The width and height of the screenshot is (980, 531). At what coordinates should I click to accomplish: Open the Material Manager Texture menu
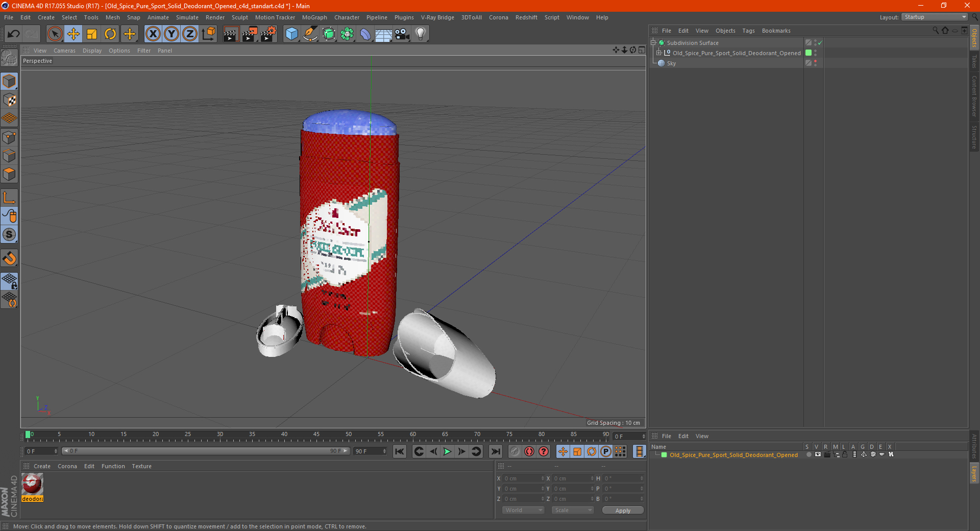point(141,466)
